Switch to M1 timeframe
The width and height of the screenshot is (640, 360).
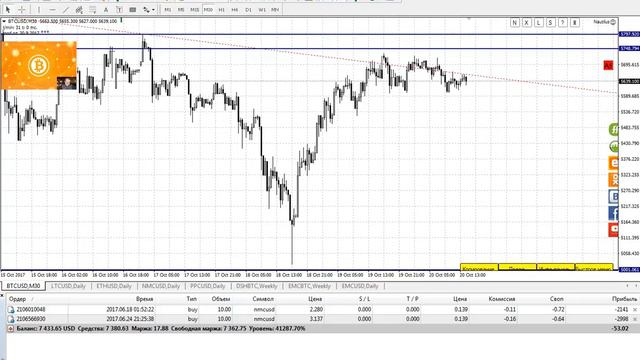168,9
